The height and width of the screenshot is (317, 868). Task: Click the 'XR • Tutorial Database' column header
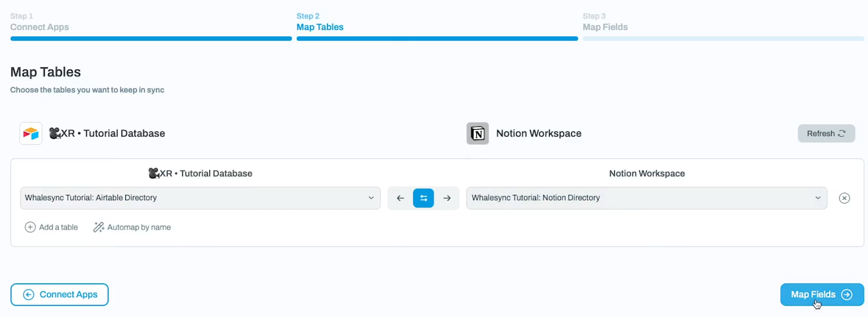tap(200, 174)
